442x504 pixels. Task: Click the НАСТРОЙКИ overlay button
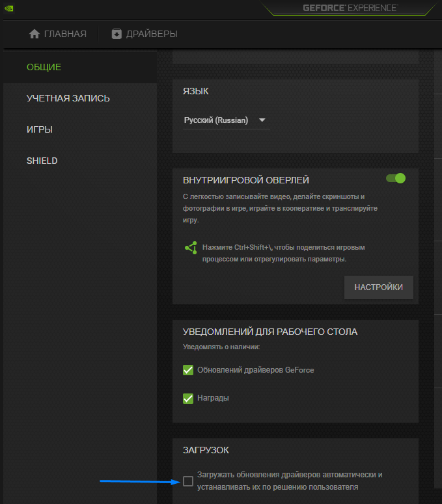379,287
